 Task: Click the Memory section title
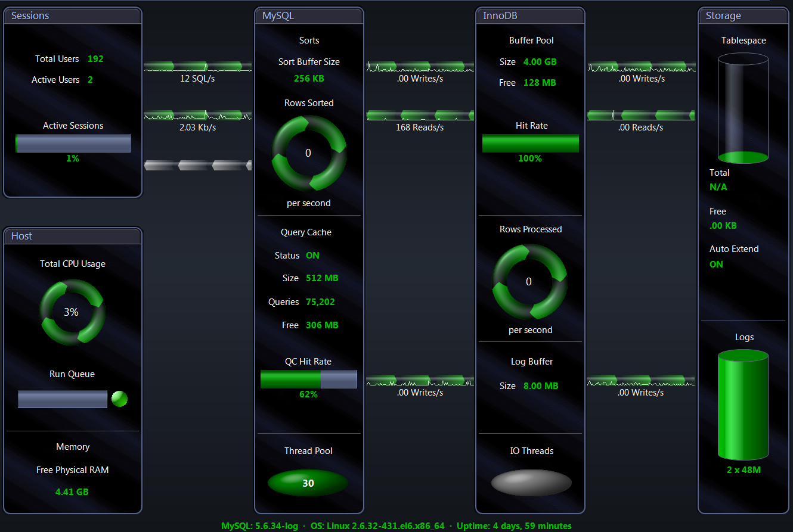coord(73,447)
